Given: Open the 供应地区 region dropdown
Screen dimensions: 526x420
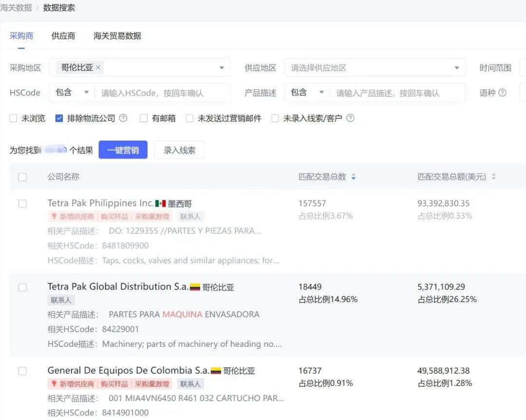Looking at the screenshot, I should (x=375, y=67).
